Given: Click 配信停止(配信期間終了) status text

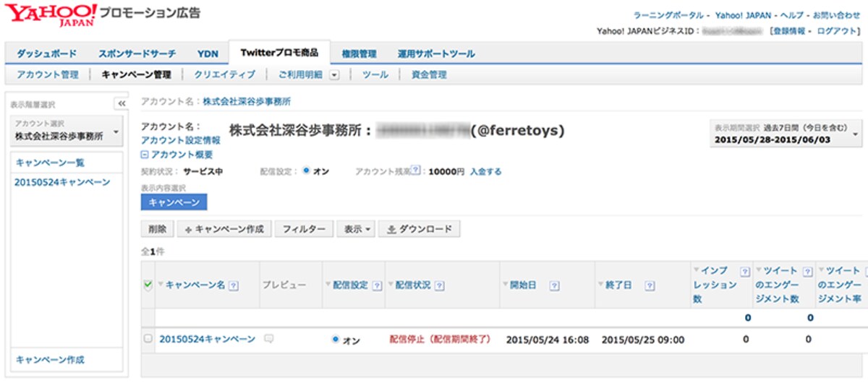Looking at the screenshot, I should 440,339.
